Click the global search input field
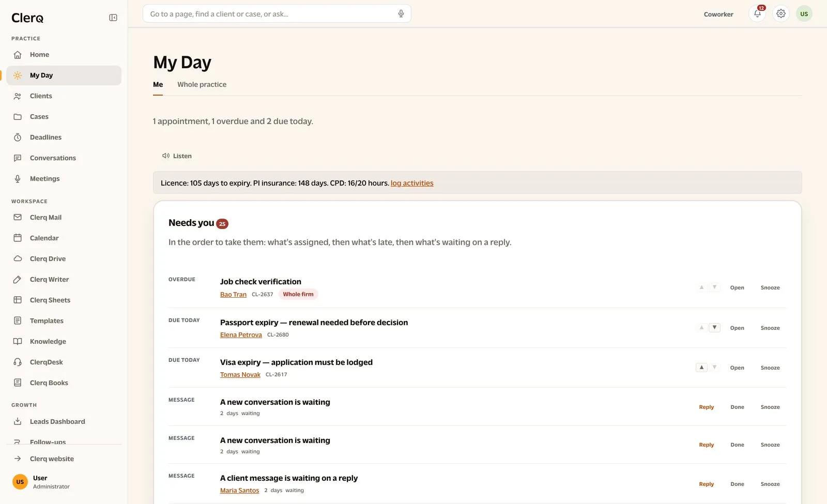 (277, 14)
